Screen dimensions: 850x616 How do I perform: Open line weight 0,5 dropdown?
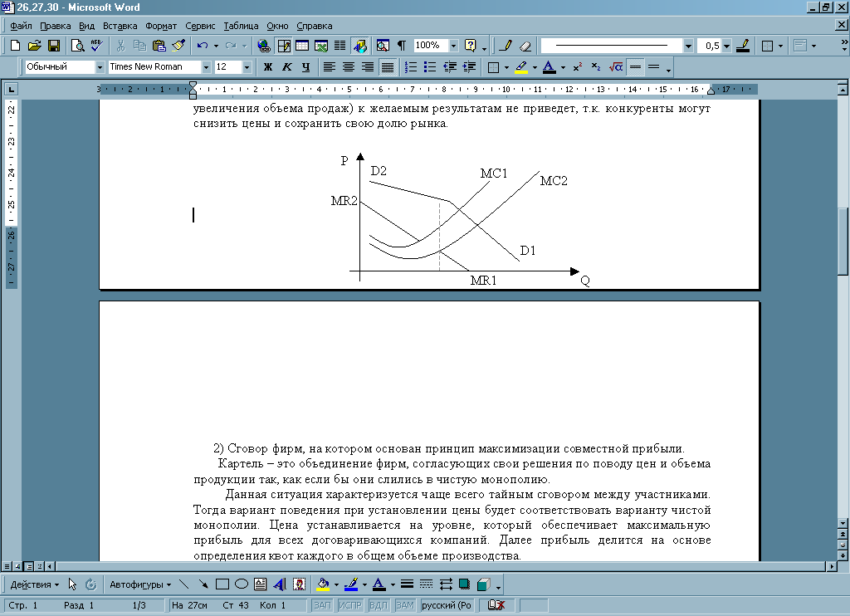pyautogui.click(x=726, y=46)
